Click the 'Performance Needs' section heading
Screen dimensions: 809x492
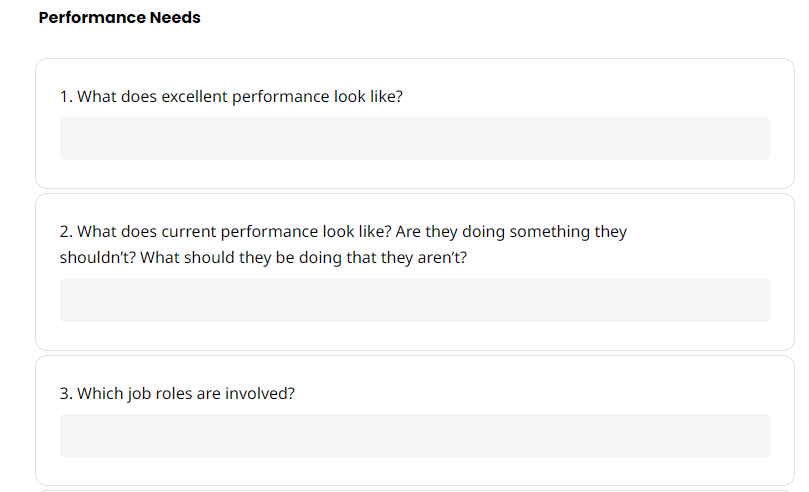119,18
